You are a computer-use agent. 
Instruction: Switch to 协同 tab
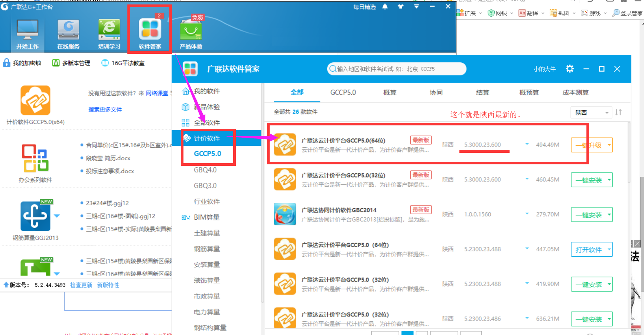tap(436, 92)
